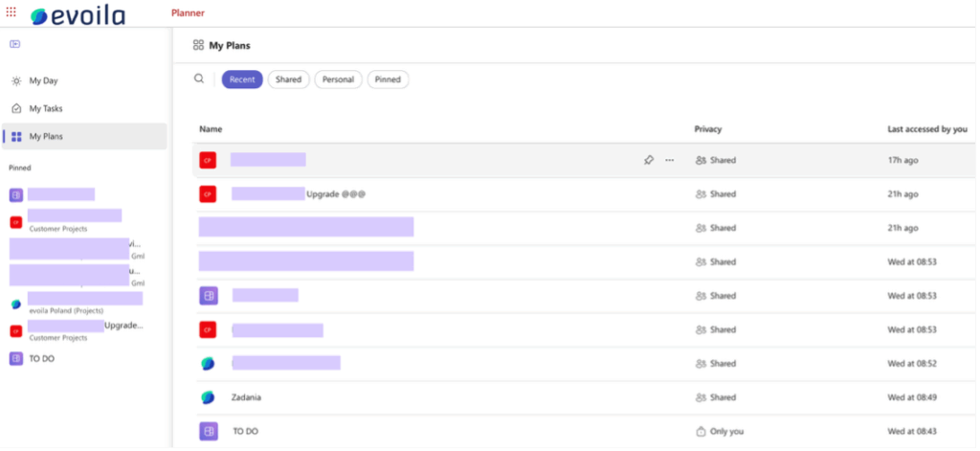Toggle the Recent filter pill
Viewport: 980px width, 451px height.
pos(242,79)
